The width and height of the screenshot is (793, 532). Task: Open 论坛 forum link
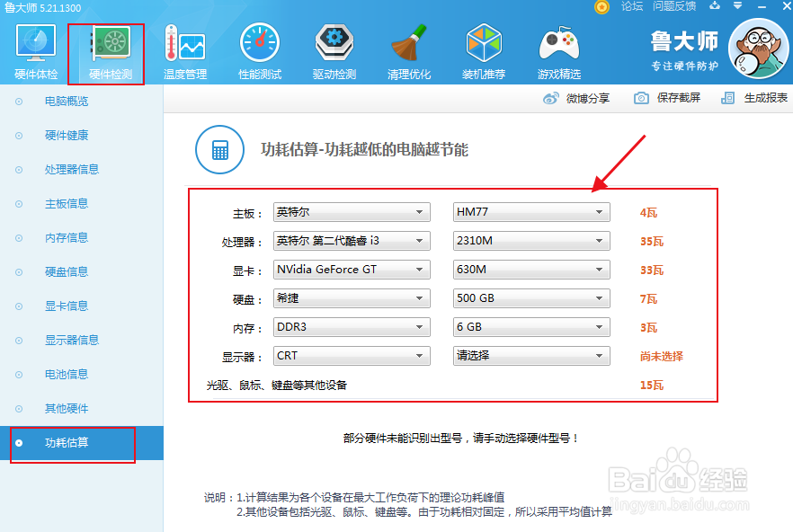tap(632, 6)
